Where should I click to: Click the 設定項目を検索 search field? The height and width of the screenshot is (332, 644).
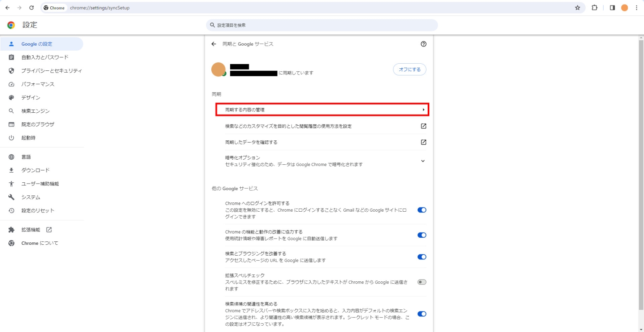[x=322, y=25]
